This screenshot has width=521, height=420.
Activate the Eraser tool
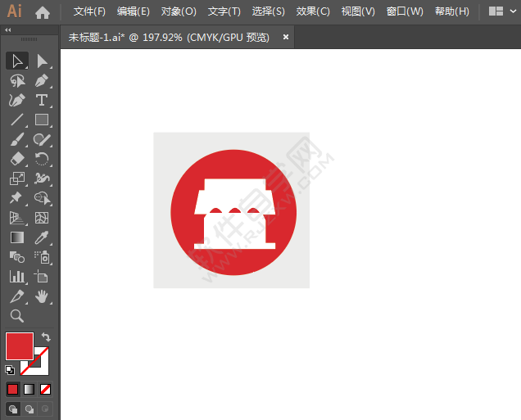click(x=16, y=159)
